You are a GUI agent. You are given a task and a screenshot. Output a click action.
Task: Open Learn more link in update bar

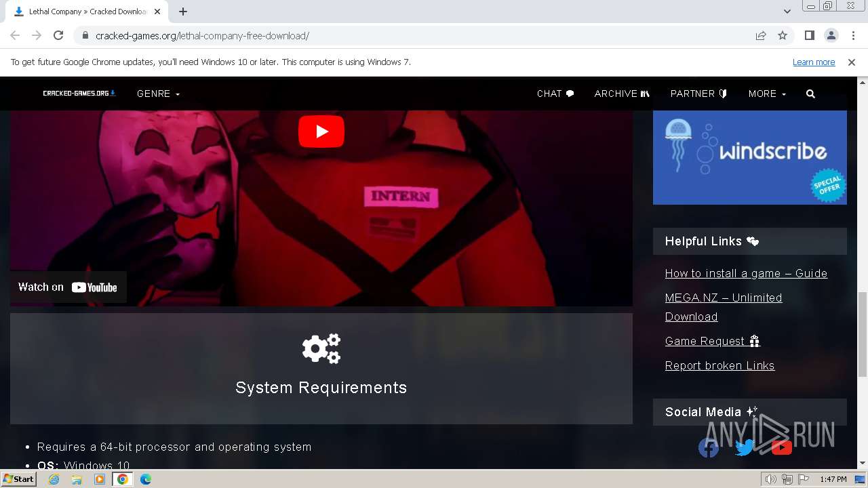click(x=814, y=62)
